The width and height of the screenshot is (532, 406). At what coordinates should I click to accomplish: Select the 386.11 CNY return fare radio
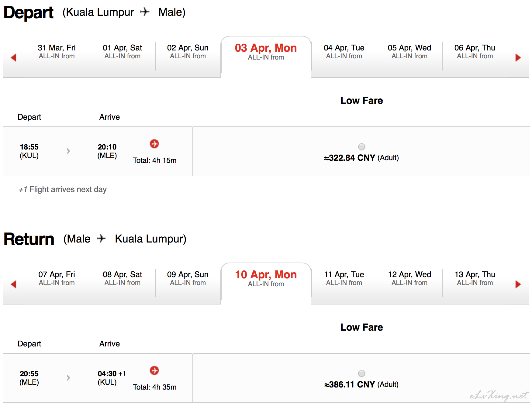[x=361, y=373]
